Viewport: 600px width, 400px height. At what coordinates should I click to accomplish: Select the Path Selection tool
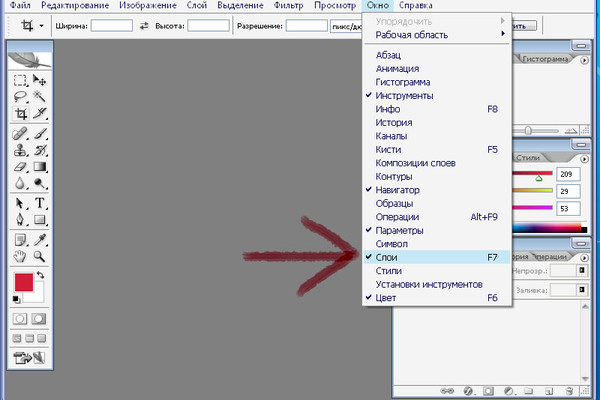(x=20, y=203)
